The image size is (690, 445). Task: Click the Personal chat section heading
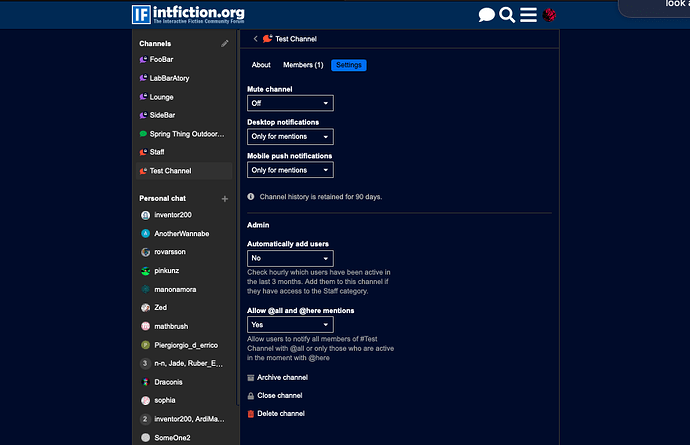[x=162, y=199]
